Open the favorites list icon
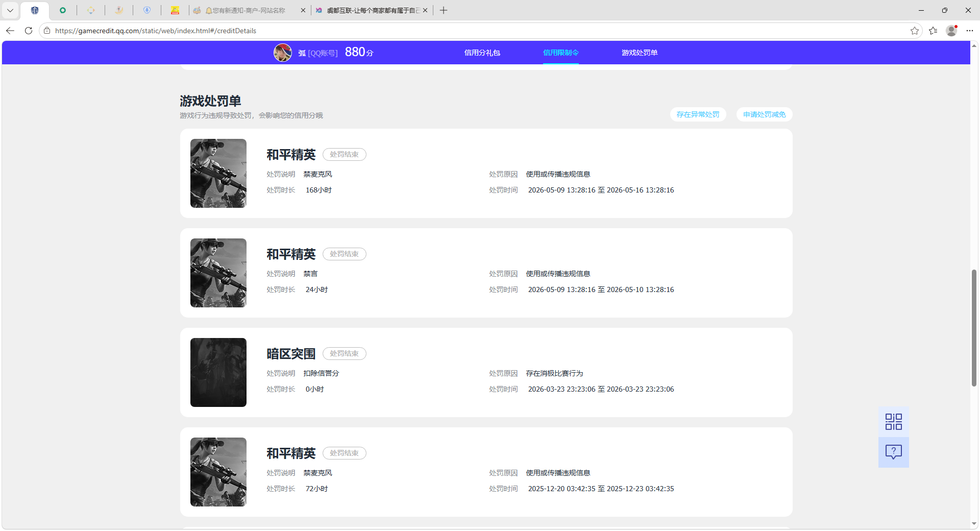The height and width of the screenshot is (531, 980). [x=933, y=31]
